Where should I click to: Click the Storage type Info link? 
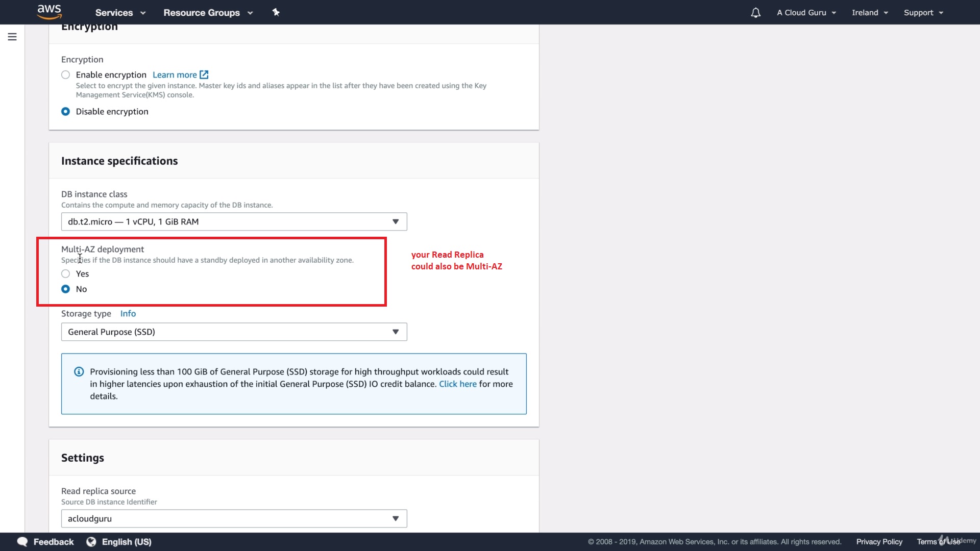coord(128,313)
